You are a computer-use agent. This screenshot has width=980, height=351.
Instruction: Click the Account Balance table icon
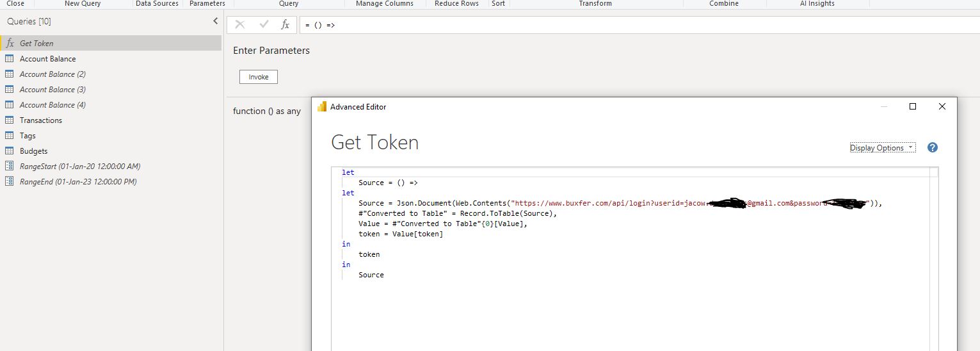pyautogui.click(x=10, y=58)
